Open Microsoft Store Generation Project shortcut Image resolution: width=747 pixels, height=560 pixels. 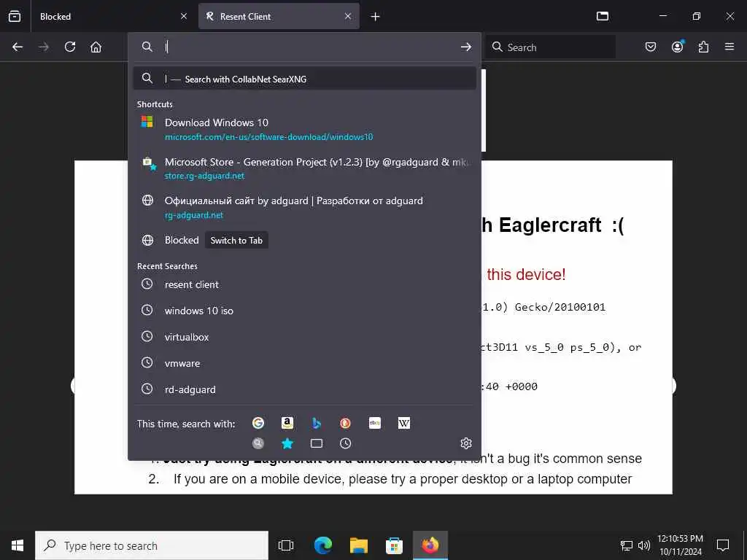304,168
